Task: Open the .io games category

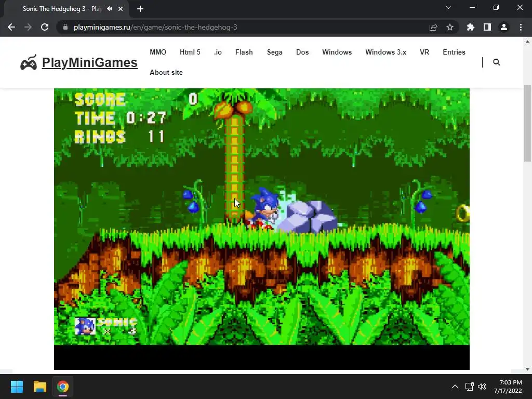Action: [x=218, y=52]
